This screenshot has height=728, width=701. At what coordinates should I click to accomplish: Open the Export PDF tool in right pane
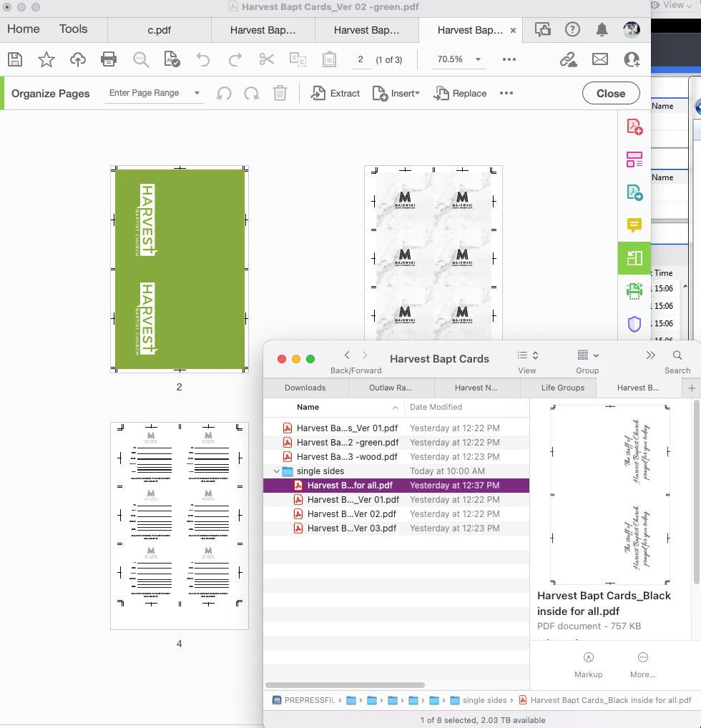click(634, 192)
